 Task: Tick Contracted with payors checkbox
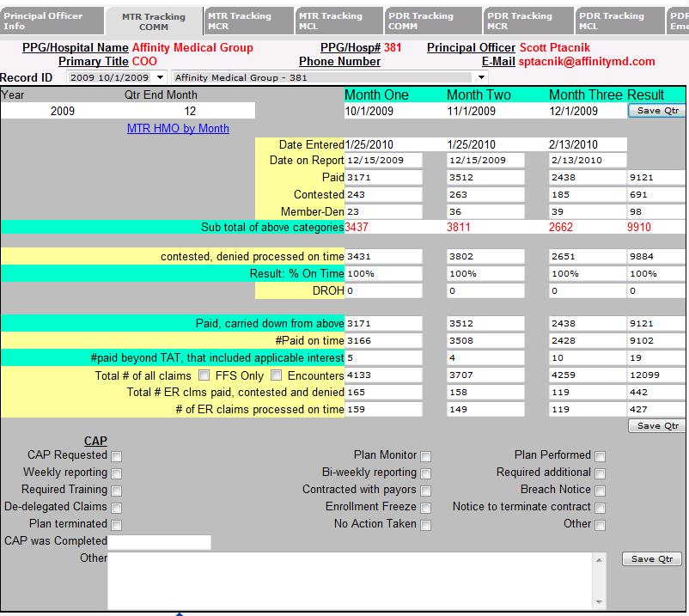pos(425,491)
